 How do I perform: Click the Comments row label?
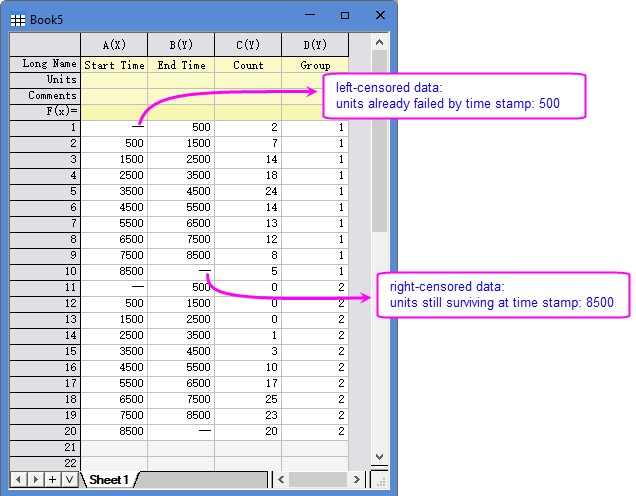45,96
